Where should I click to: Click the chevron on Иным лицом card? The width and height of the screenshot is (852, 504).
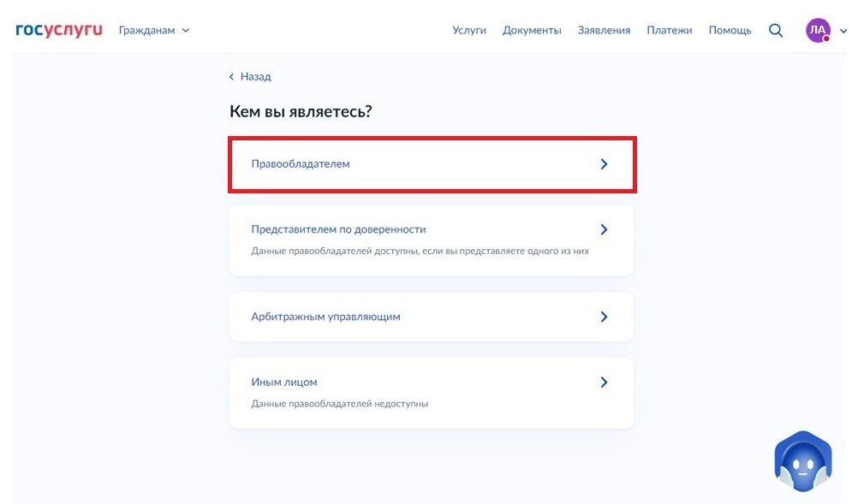coord(604,382)
